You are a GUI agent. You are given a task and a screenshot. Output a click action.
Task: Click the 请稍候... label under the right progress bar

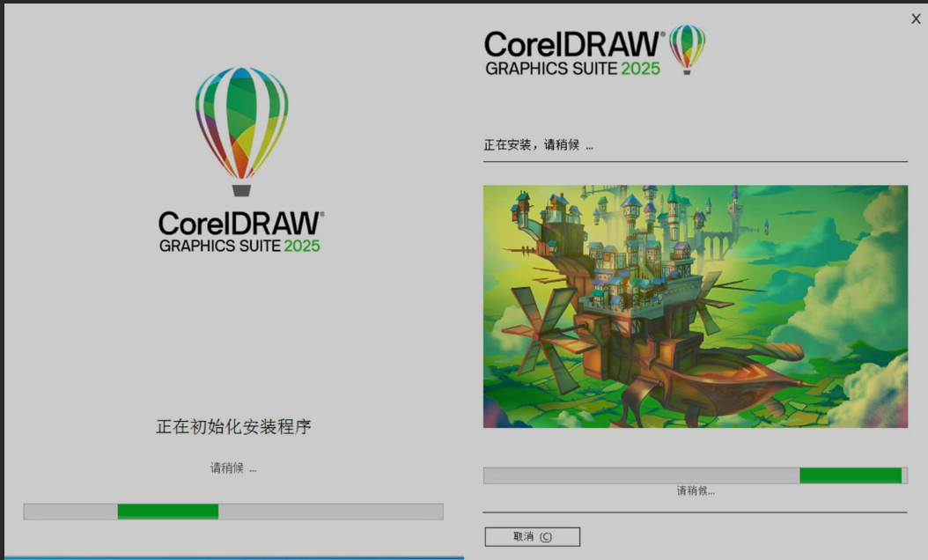[696, 490]
